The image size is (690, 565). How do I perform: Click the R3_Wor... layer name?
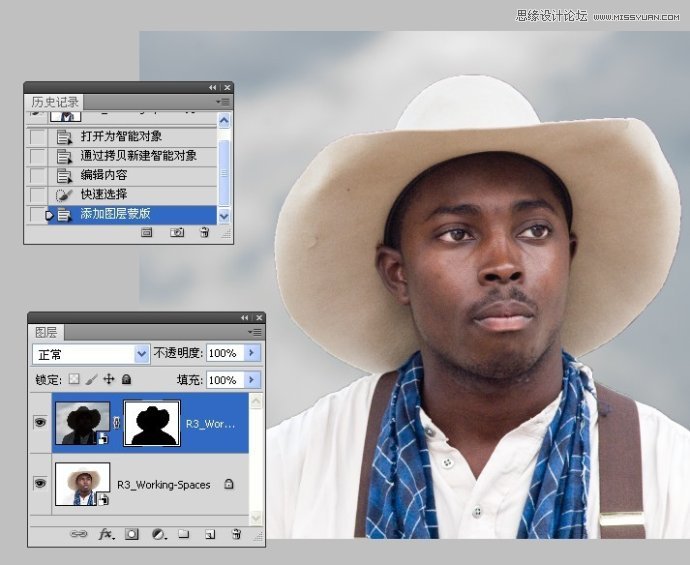pyautogui.click(x=210, y=424)
